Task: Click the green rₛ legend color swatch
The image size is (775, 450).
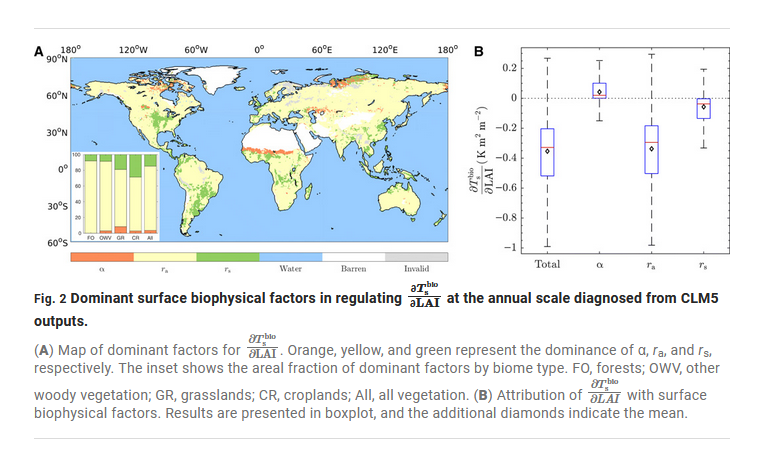Action: (228, 257)
